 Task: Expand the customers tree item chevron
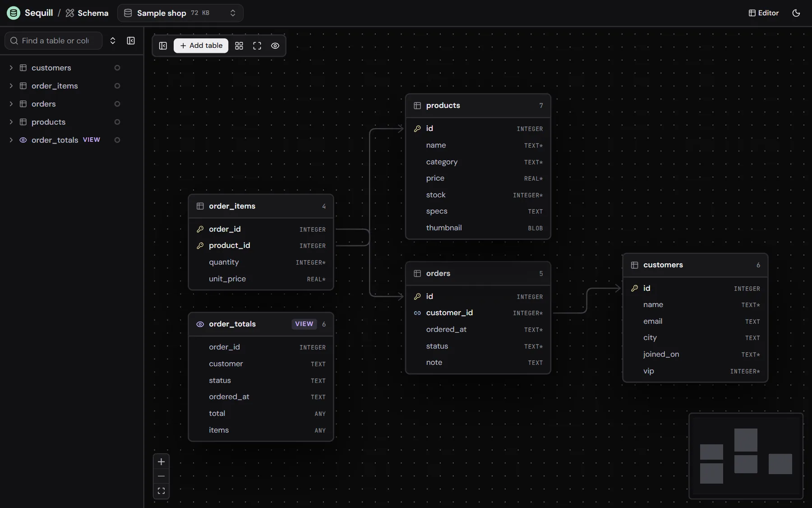(11, 68)
